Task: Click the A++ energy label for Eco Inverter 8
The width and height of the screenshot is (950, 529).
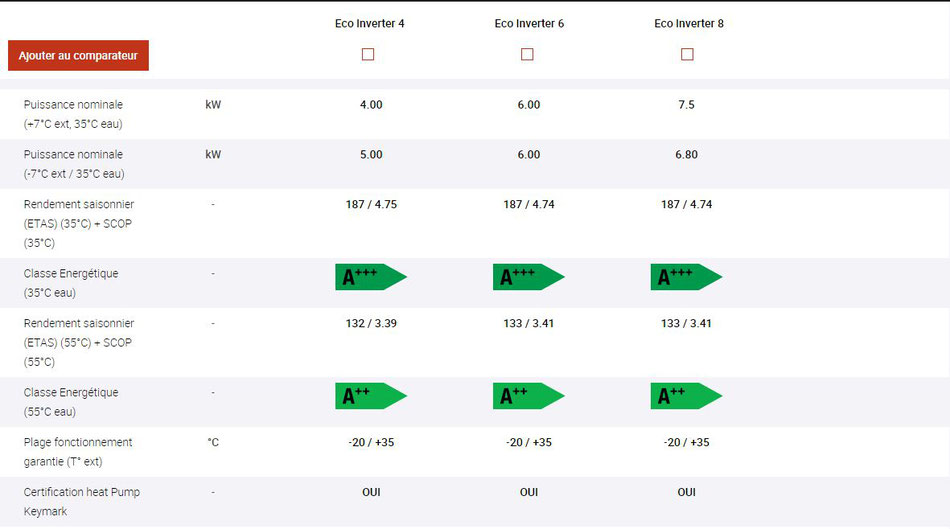Action: click(686, 396)
